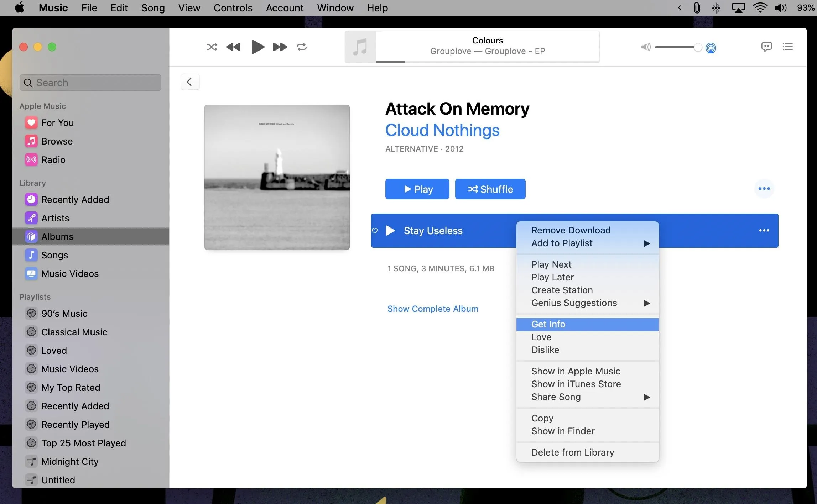
Task: Click the blue Shuffle album button
Action: [490, 189]
